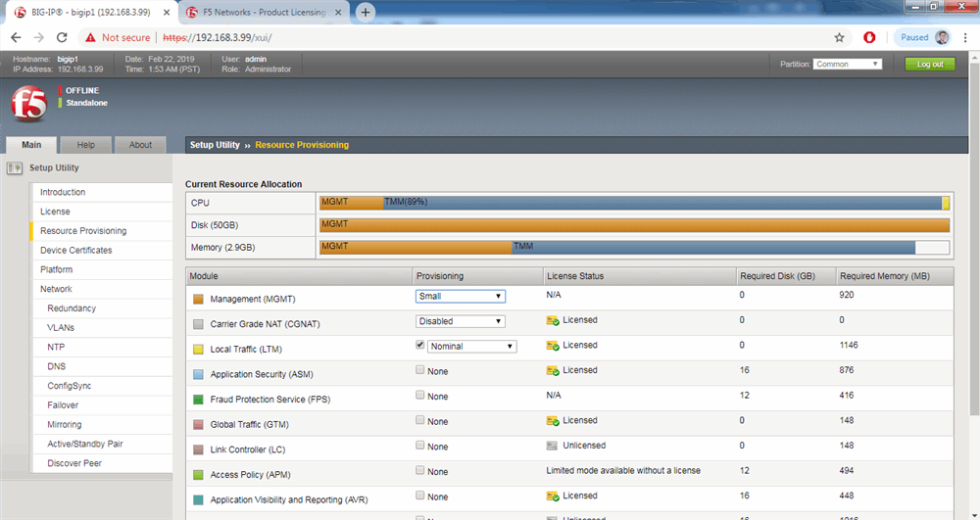Click the Required Memory (MB) column header

coord(895,276)
